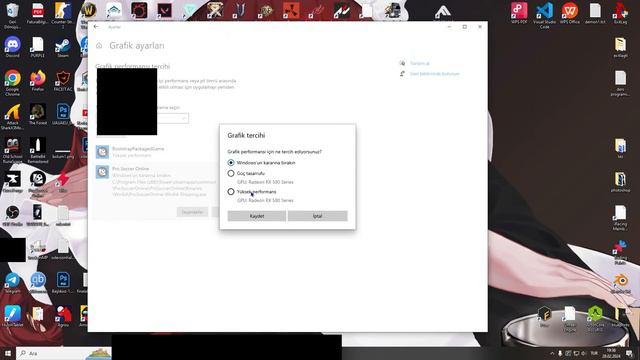The width and height of the screenshot is (640, 360).
Task: Launch the qBittorrent desktop shortcut
Action: [x=38, y=283]
